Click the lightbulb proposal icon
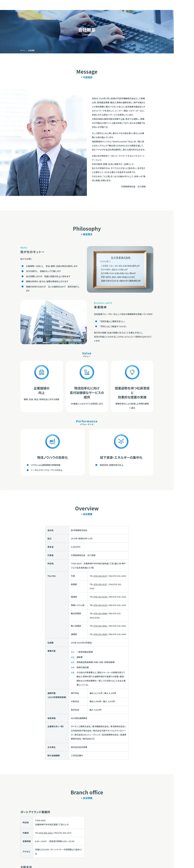Screen dimensions: 194x868 coord(132,372)
